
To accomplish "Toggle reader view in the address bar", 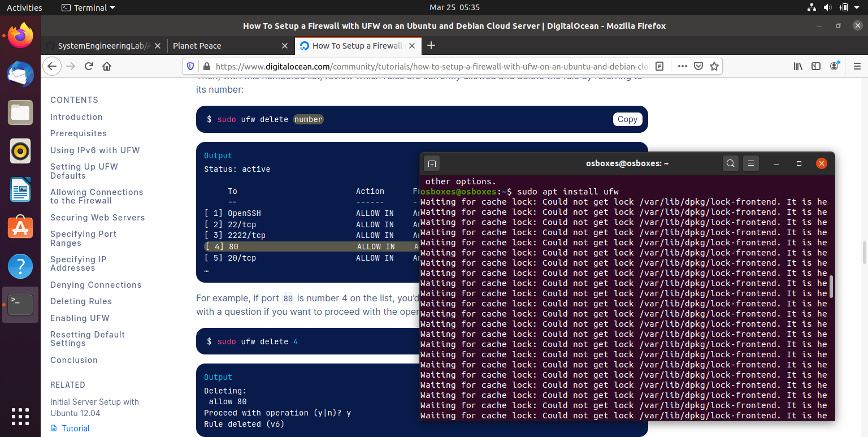I will coord(659,66).
